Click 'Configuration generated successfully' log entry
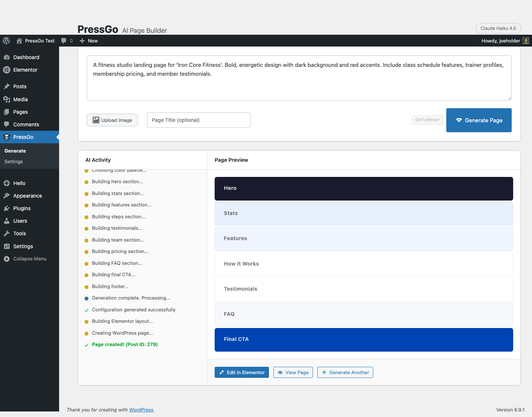This screenshot has width=532, height=417. pos(134,310)
